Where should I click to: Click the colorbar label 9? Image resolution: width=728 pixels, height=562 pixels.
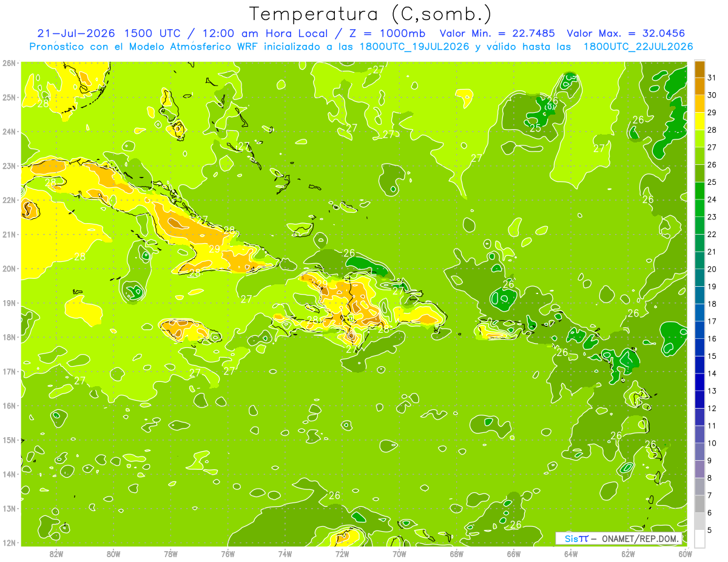(710, 461)
